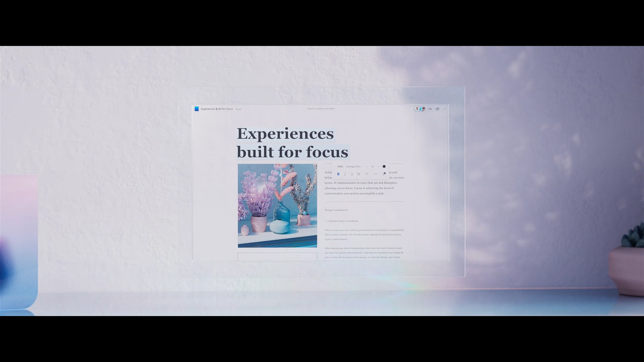Image resolution: width=644 pixels, height=362 pixels.
Task: Click the document name 'Experiences Built for Focus'
Action: 217,109
